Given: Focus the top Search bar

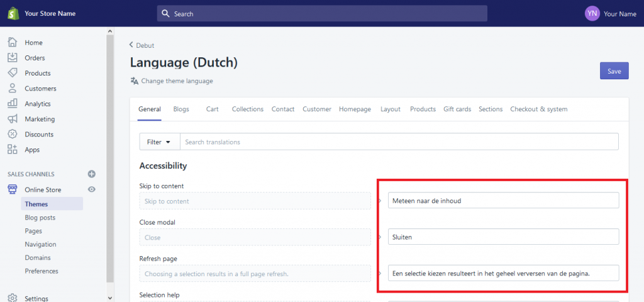Looking at the screenshot, I should click(x=322, y=14).
